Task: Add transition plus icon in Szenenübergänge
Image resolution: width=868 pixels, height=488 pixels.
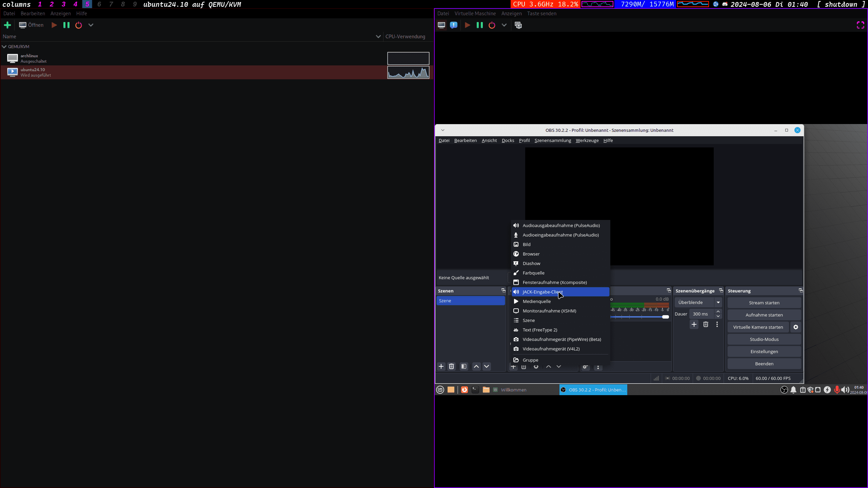Action: [694, 324]
